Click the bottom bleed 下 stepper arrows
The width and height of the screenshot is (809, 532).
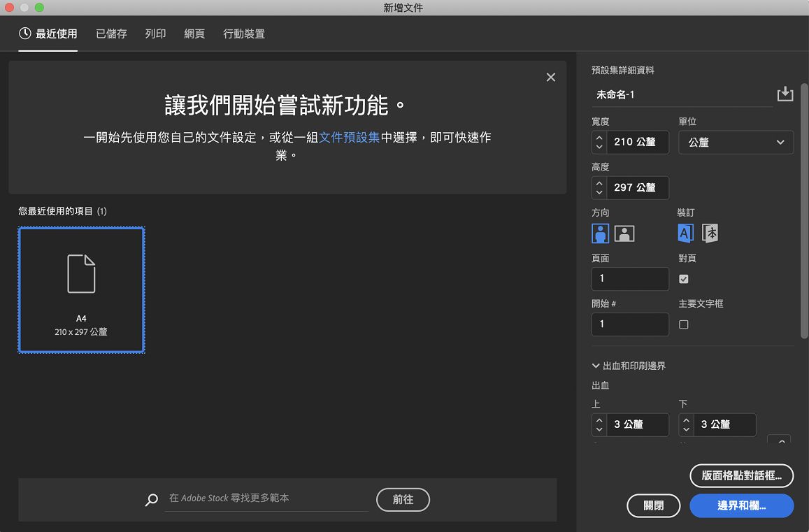(686, 424)
